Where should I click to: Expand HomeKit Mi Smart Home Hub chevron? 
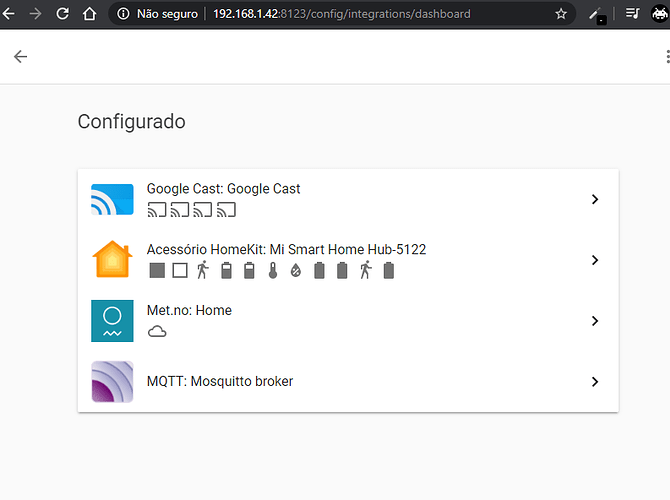[x=595, y=260]
